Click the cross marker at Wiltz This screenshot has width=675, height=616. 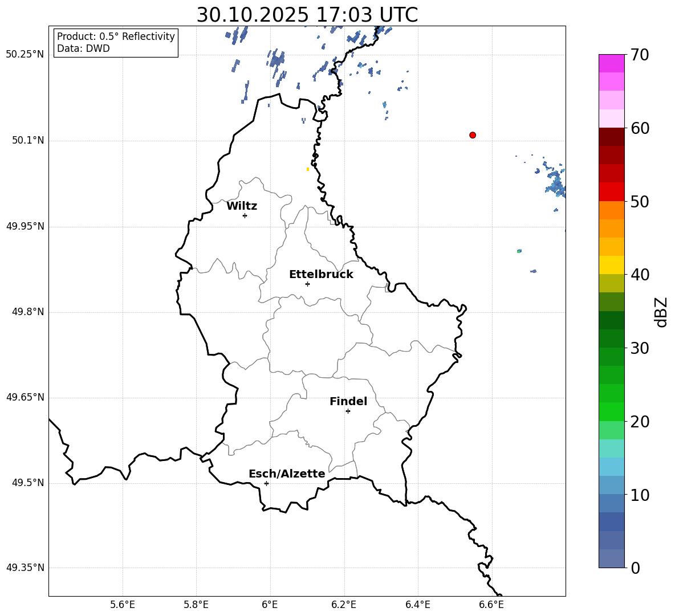point(245,215)
